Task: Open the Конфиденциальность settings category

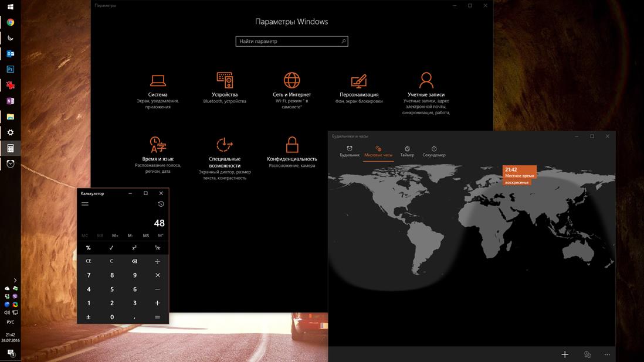Action: point(292,152)
